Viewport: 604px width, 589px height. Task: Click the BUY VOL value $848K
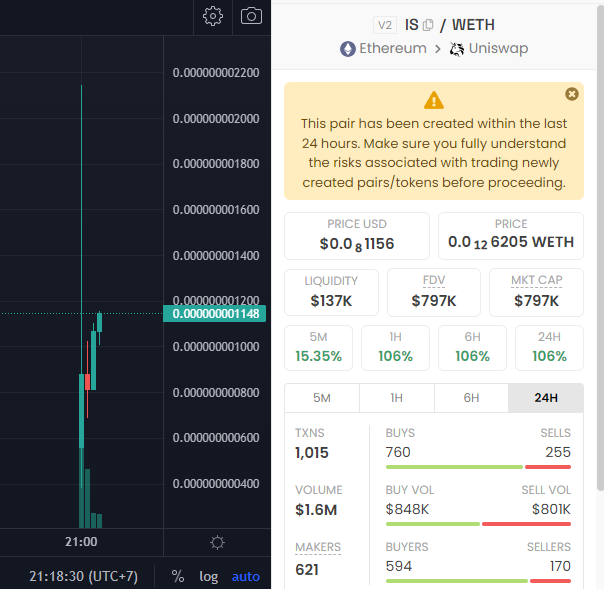407,509
